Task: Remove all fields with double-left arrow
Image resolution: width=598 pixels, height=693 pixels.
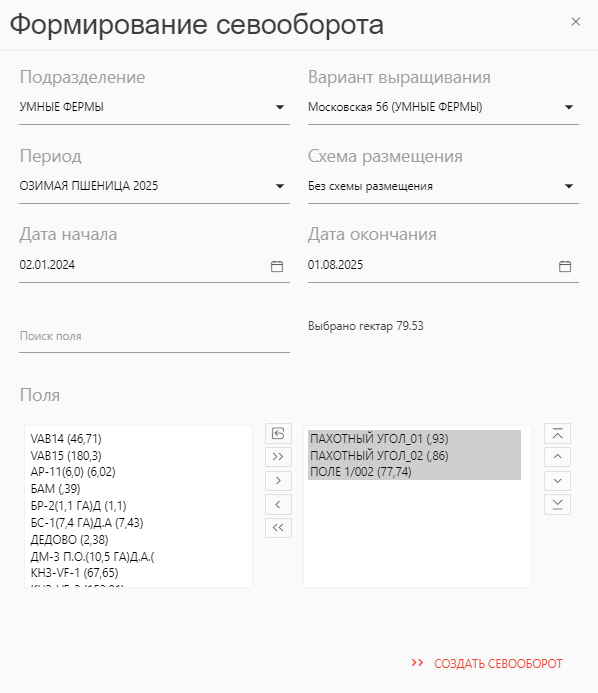Action: click(278, 528)
